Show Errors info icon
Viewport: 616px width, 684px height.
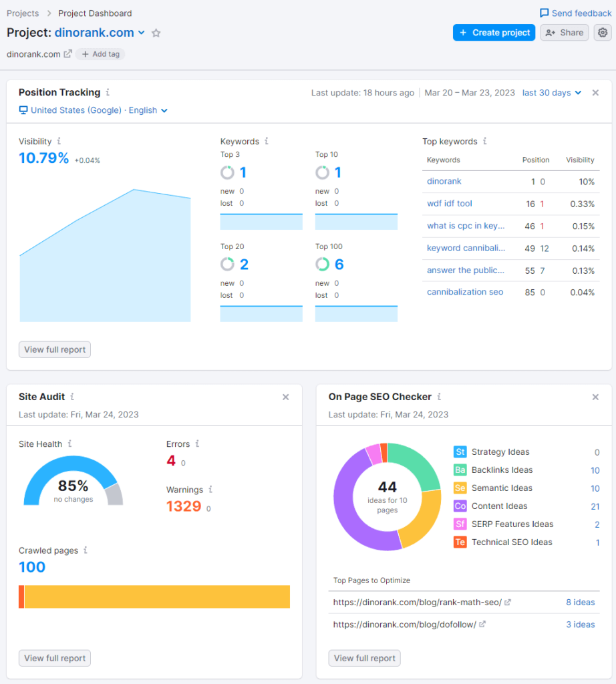point(197,444)
